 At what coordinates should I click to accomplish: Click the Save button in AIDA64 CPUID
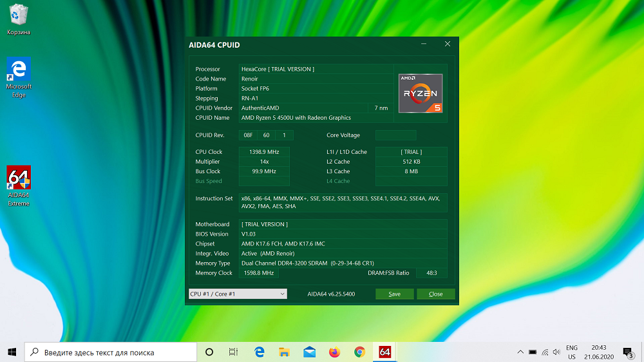(394, 294)
